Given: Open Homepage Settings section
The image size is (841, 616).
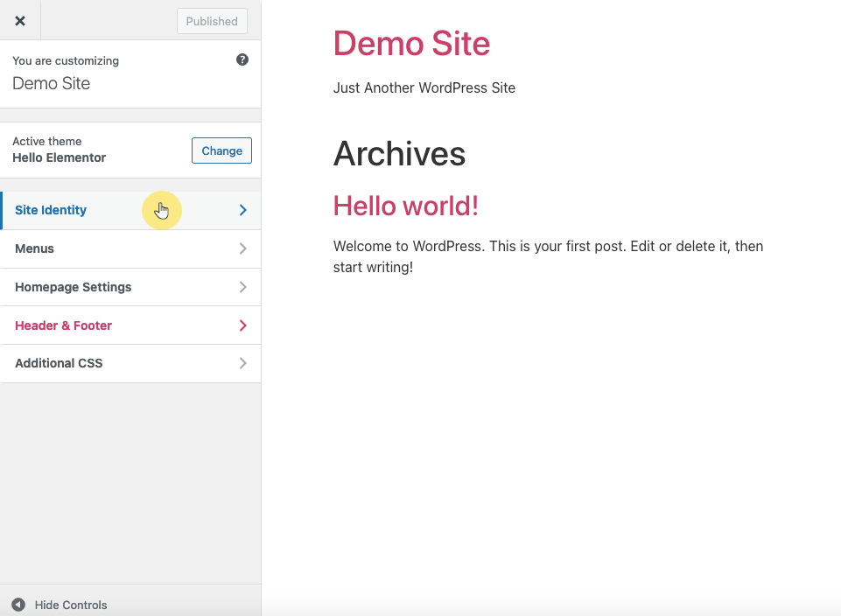Looking at the screenshot, I should tap(130, 287).
